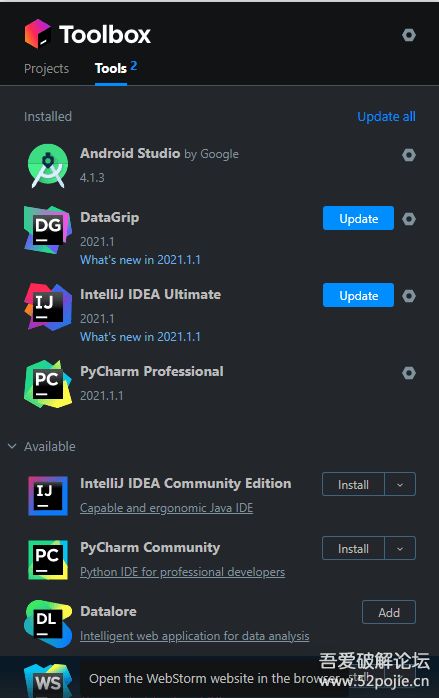Click the Update all link
439x698 pixels.
pos(386,117)
